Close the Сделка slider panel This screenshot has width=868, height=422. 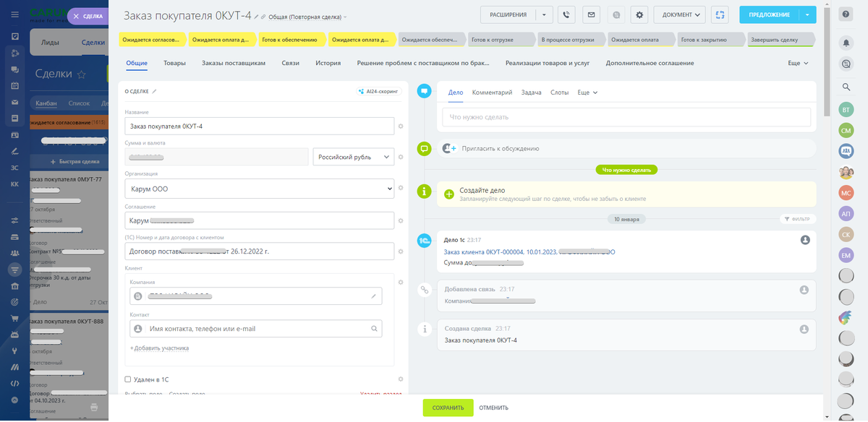click(x=77, y=15)
